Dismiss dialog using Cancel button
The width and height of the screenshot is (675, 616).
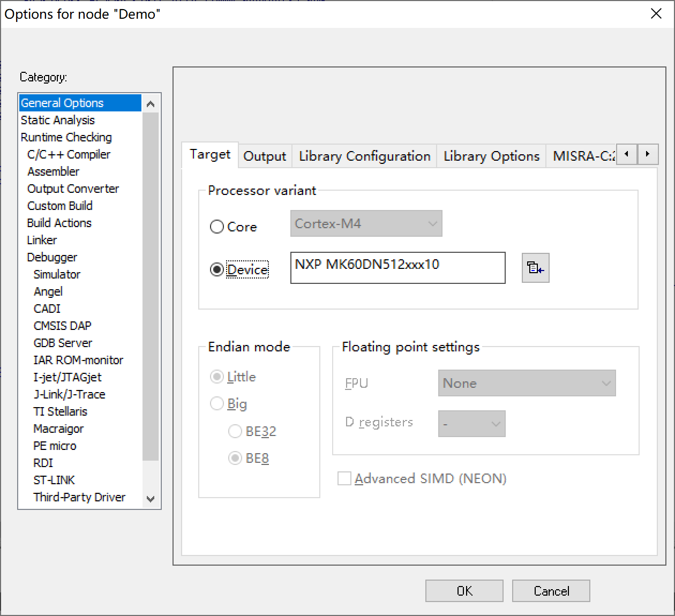point(551,591)
